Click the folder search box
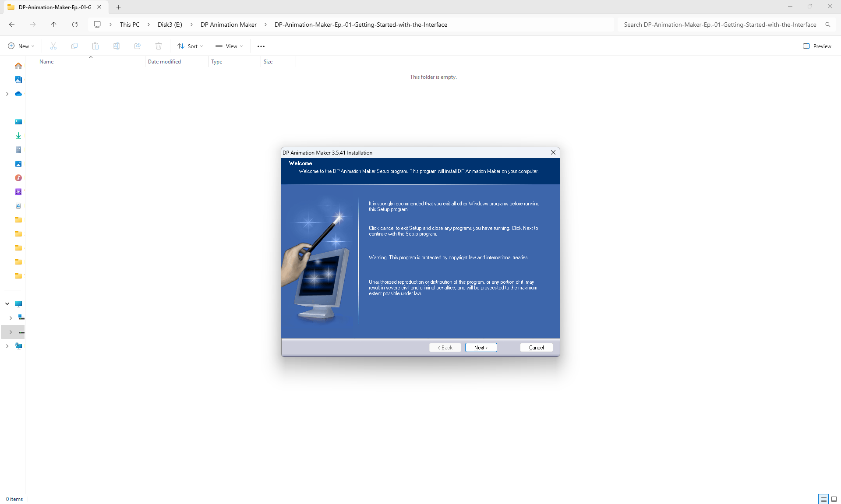841x504 pixels. pos(720,25)
